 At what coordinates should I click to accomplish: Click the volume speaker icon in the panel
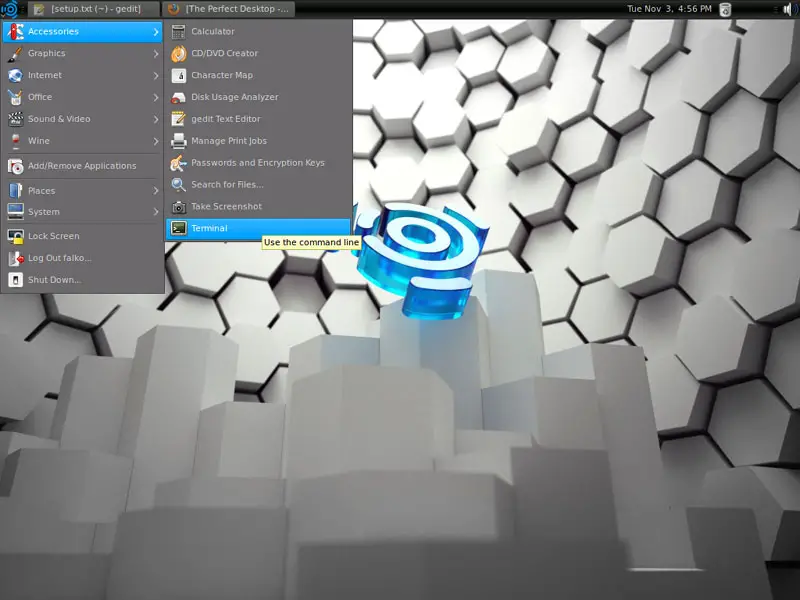coord(787,9)
